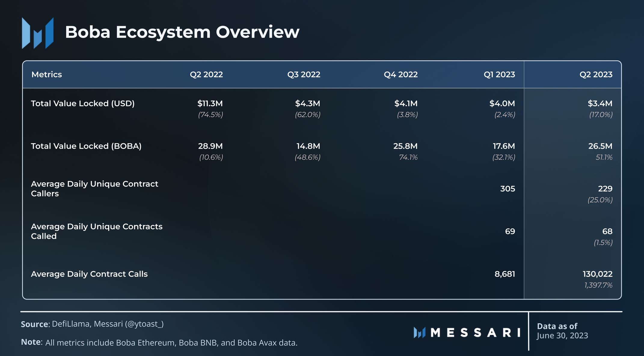Image resolution: width=644 pixels, height=356 pixels.
Task: Select the Q3 2022 column header
Action: (304, 75)
